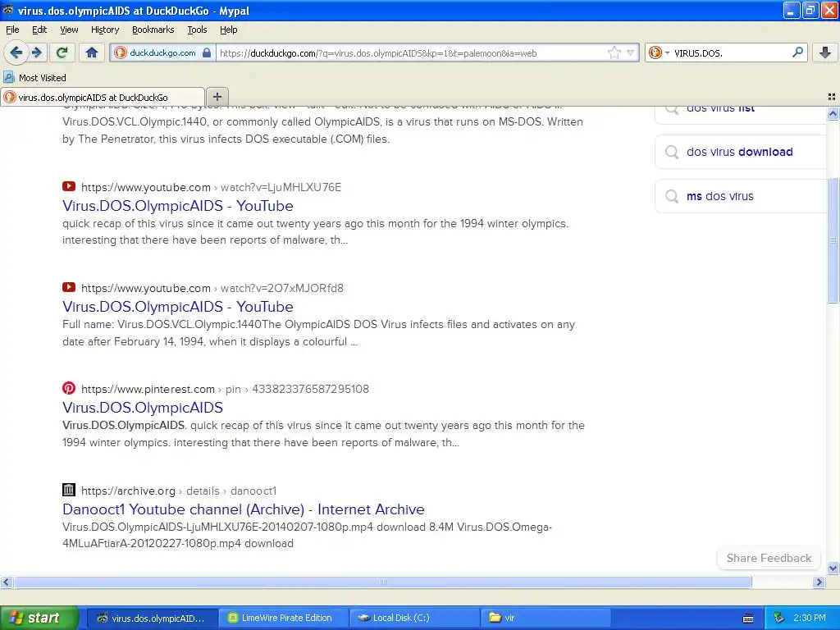
Task: Click the magnifier beside 'dos virus download'
Action: (x=672, y=152)
